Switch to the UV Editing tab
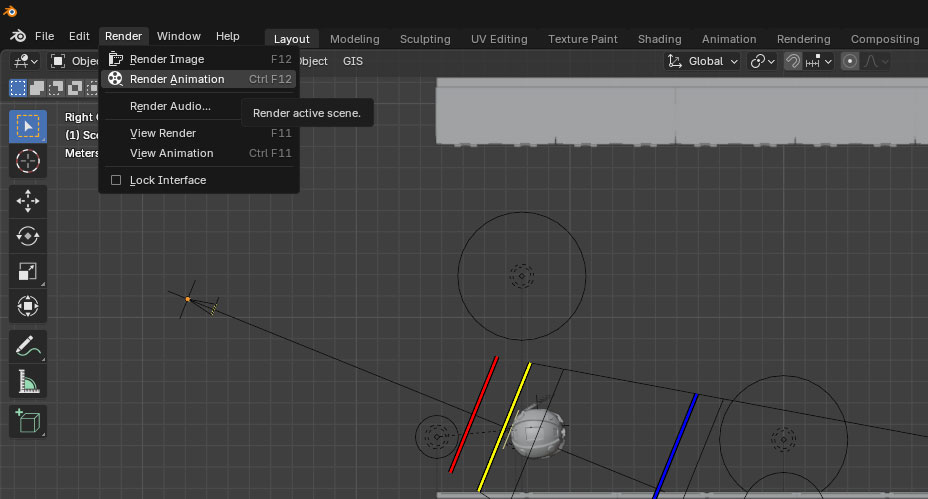The width and height of the screenshot is (928, 499). (x=499, y=39)
